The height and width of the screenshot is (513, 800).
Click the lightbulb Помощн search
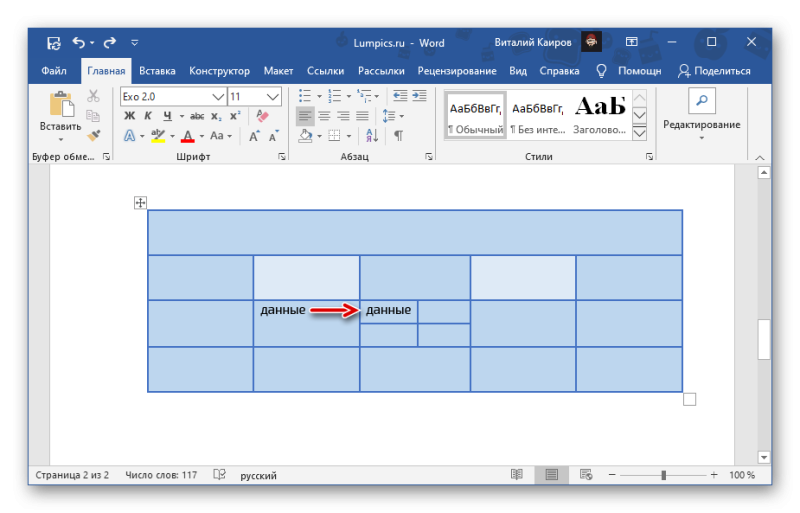pos(629,71)
